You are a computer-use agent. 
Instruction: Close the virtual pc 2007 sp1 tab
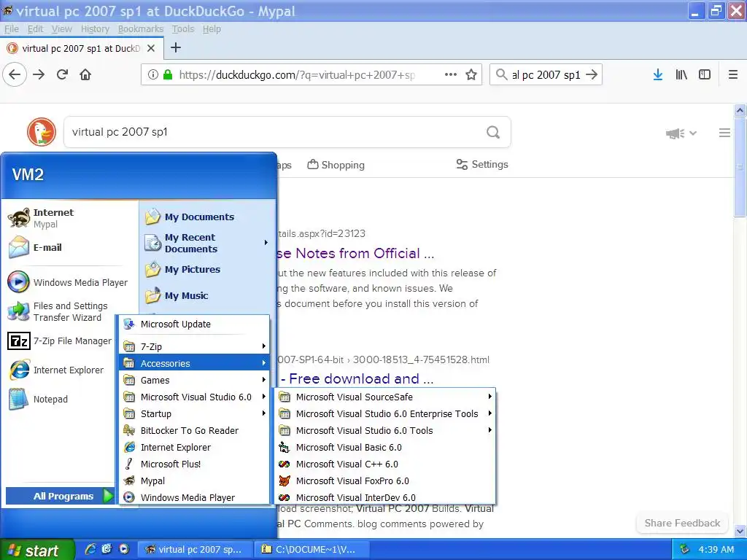tap(151, 48)
